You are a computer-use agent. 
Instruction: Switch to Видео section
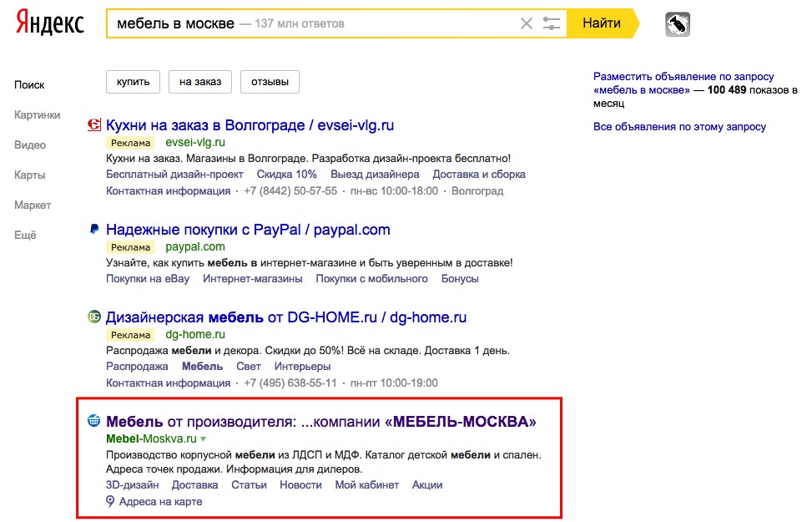pyautogui.click(x=30, y=145)
